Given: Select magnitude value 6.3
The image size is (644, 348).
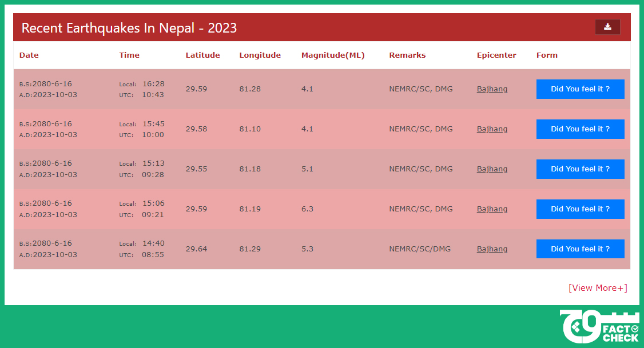Looking at the screenshot, I should [x=307, y=209].
